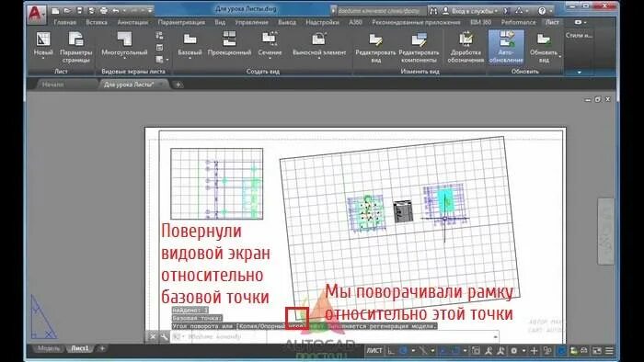Screen dimensions: 644x362
Task: Expand the Базовый dropdown arrow
Action: pyautogui.click(x=190, y=58)
